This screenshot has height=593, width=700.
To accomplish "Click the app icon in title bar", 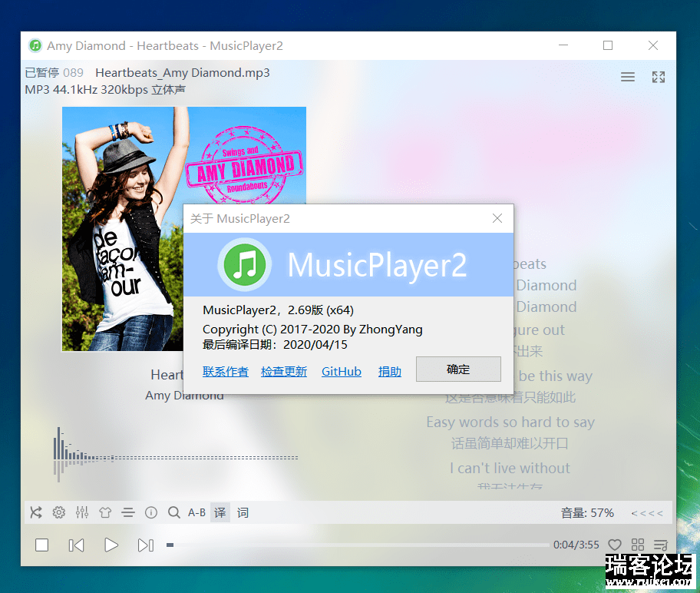I will [35, 45].
